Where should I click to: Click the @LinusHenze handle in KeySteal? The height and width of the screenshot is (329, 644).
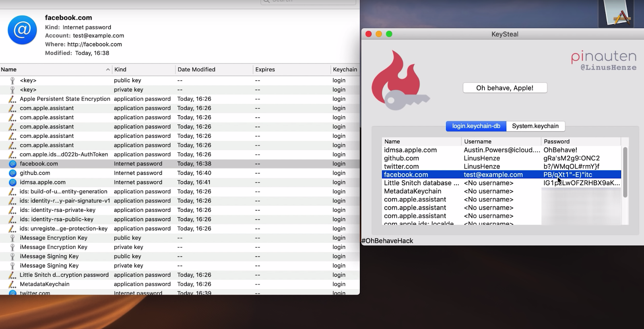[x=609, y=68]
